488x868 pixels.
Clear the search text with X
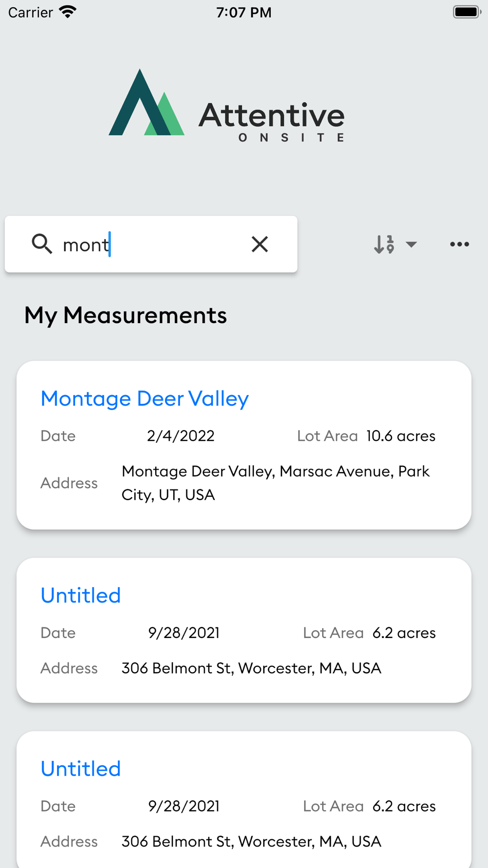tap(260, 244)
